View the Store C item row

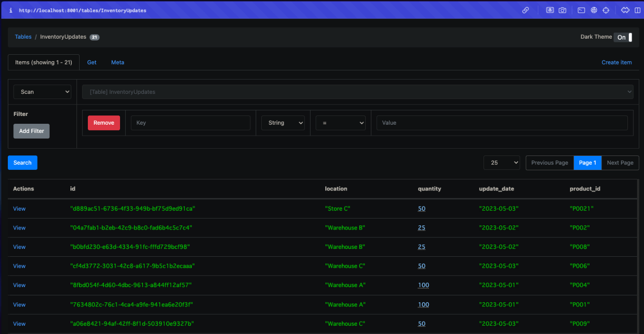(x=19, y=208)
